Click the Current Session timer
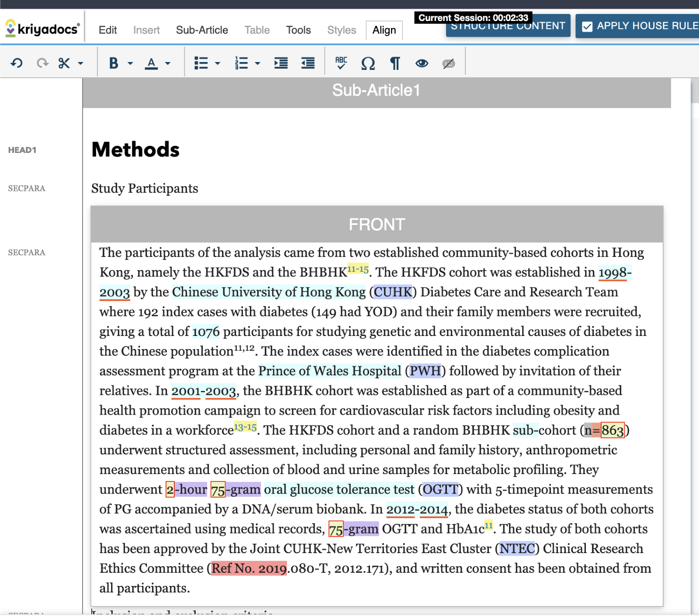 (x=473, y=18)
